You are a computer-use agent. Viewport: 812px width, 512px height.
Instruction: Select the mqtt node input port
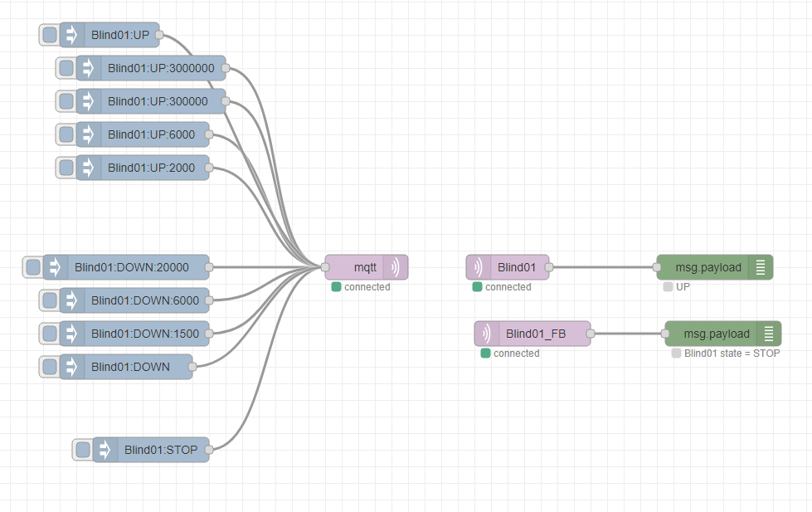[325, 267]
